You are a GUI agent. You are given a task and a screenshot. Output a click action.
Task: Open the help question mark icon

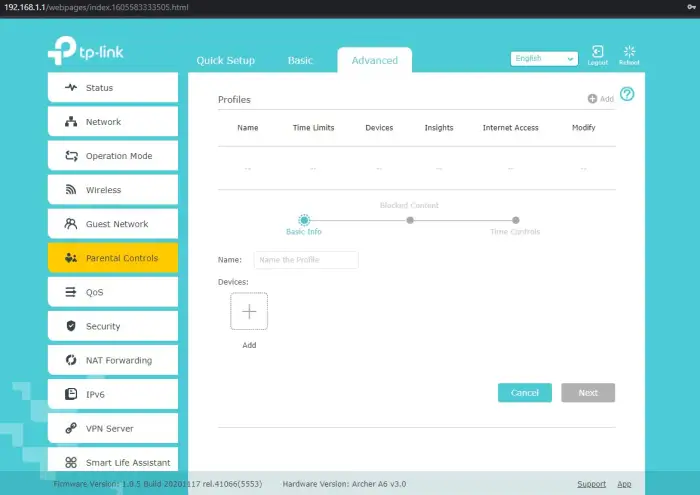[x=627, y=94]
